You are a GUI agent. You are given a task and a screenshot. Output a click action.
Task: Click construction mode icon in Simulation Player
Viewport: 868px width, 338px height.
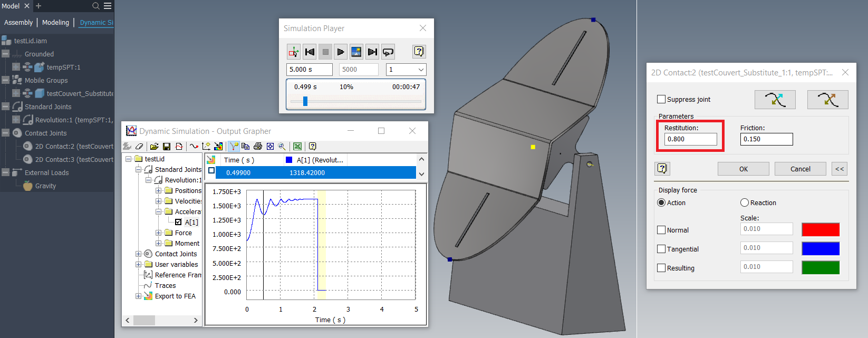294,52
